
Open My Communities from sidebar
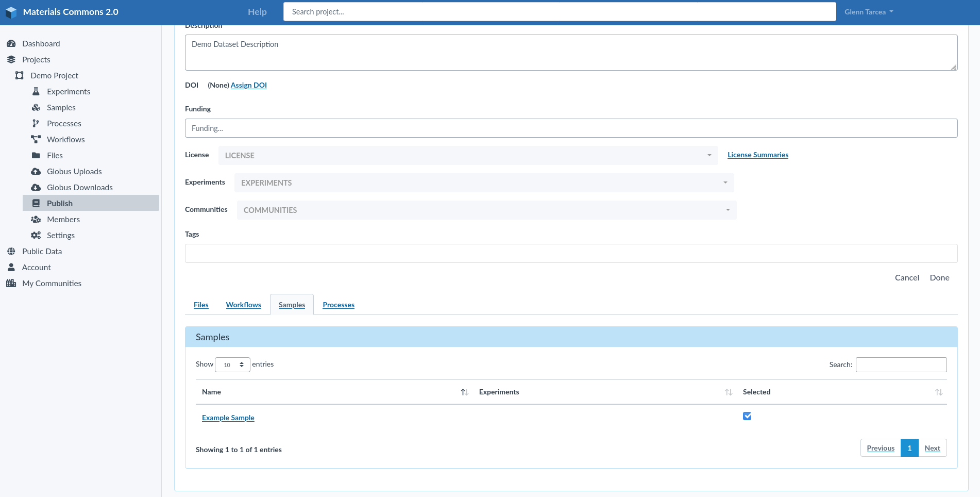pyautogui.click(x=52, y=284)
